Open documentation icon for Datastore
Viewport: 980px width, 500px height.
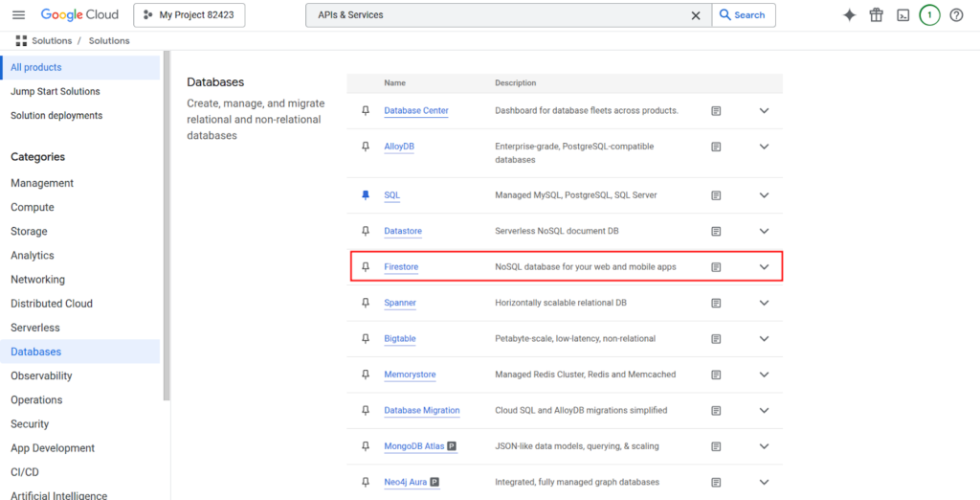click(716, 231)
